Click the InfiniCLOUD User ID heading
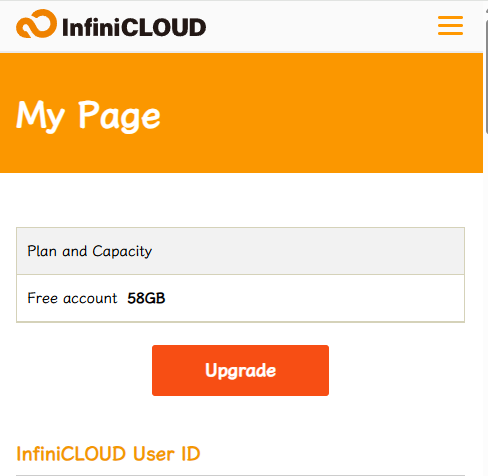Screen dimensions: 488x476 point(108,454)
